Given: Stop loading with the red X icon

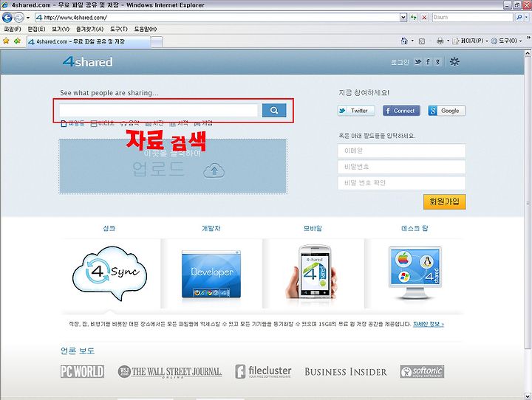Looking at the screenshot, I should (x=424, y=17).
